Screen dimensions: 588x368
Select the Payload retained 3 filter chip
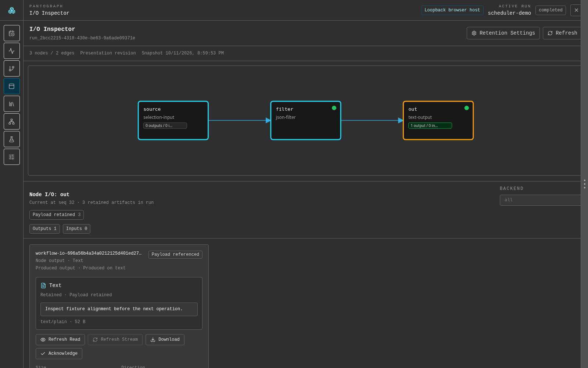(x=57, y=215)
